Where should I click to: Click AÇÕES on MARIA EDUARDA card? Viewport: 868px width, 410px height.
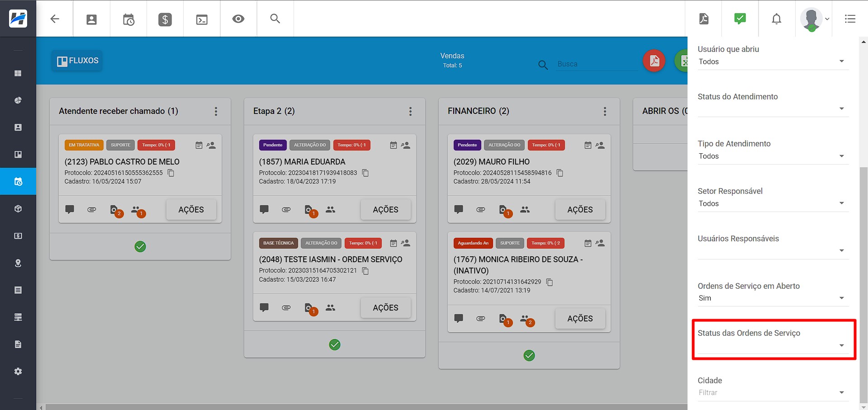[x=385, y=210]
